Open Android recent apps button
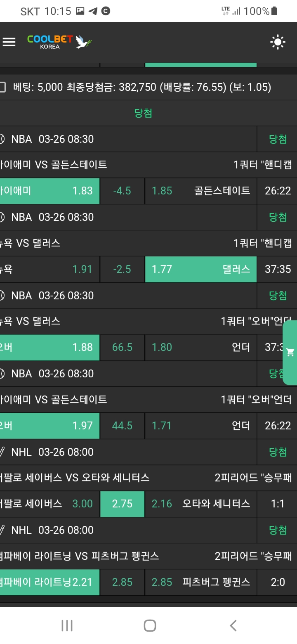Image resolution: width=297 pixels, height=644 pixels. [x=67, y=625]
